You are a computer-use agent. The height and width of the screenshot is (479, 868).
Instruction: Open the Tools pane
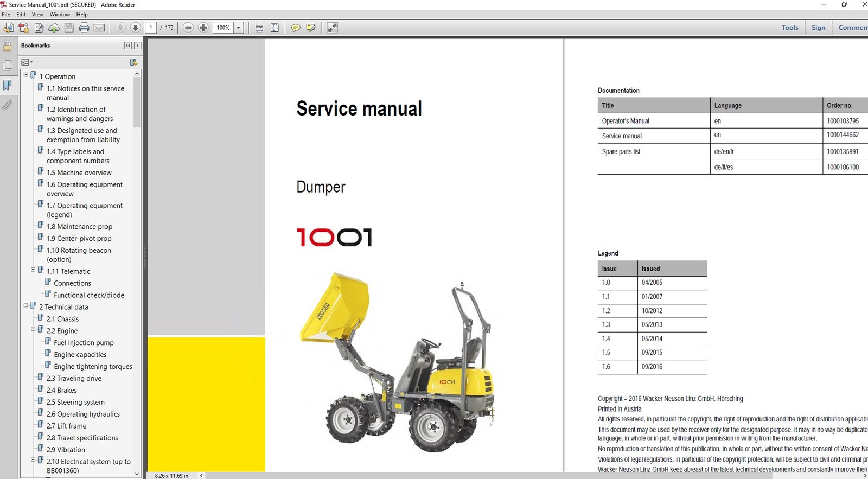789,28
